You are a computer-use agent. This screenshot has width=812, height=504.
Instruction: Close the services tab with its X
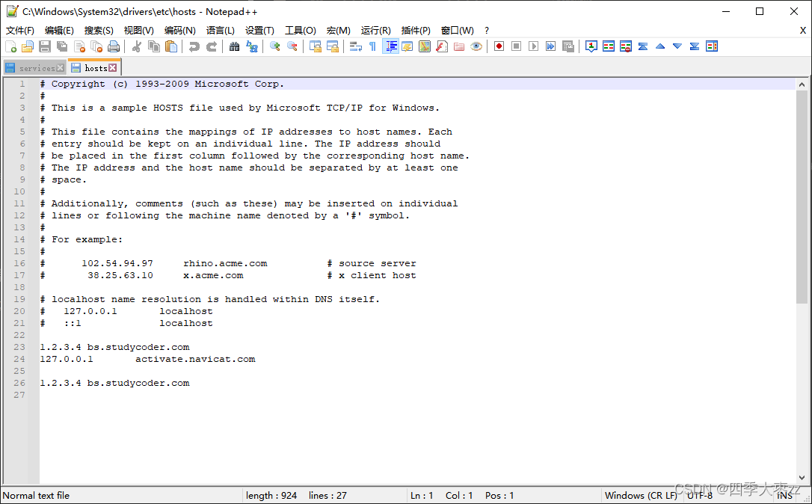pos(60,68)
